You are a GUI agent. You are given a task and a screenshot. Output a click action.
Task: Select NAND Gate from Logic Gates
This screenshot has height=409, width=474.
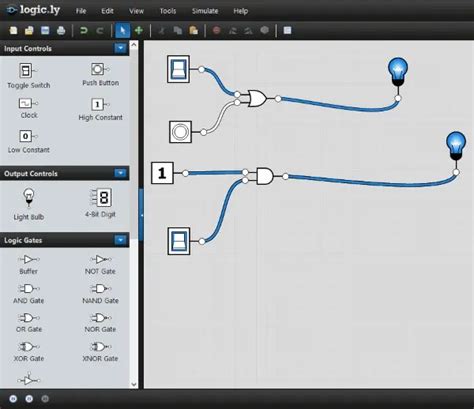(100, 293)
